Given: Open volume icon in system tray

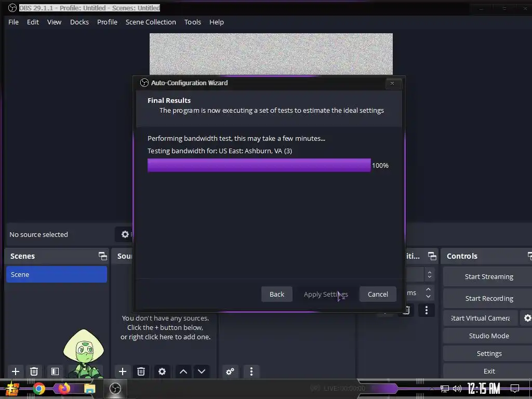Looking at the screenshot, I should point(457,389).
